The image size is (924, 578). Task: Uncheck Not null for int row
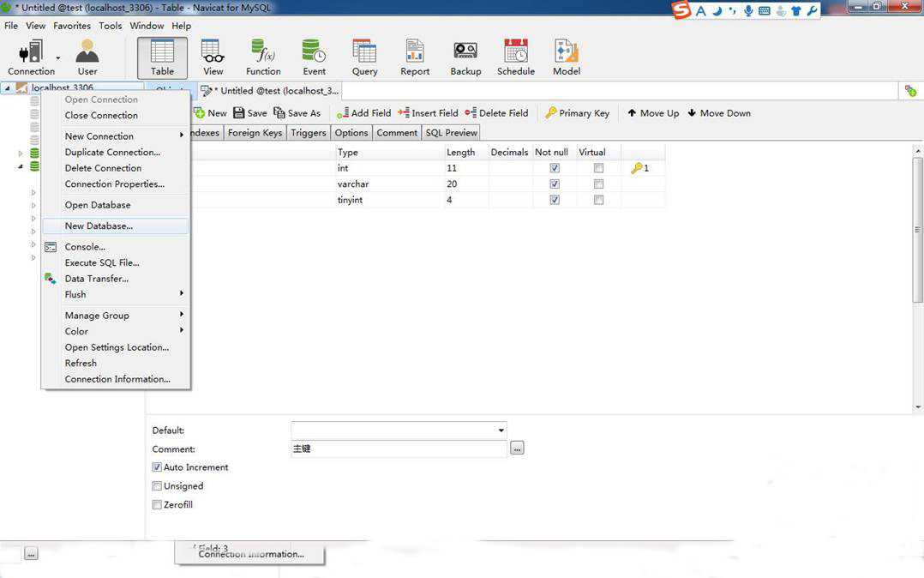(555, 168)
